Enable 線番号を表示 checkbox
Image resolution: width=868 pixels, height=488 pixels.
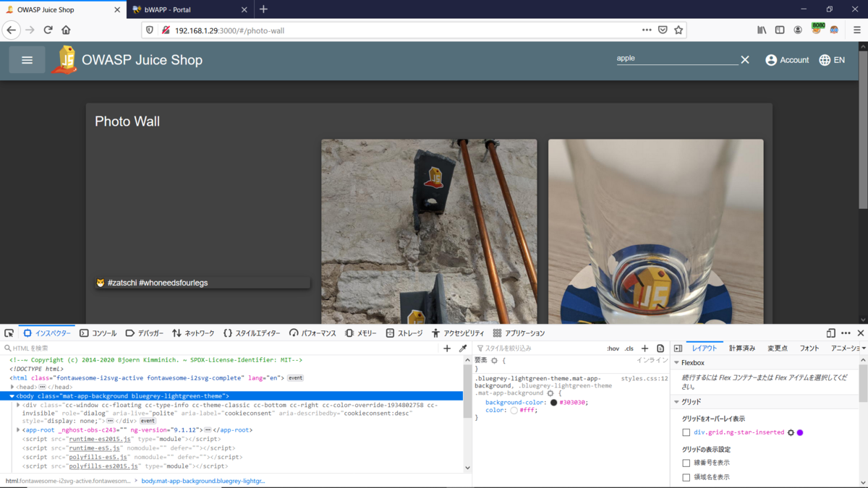click(x=686, y=463)
